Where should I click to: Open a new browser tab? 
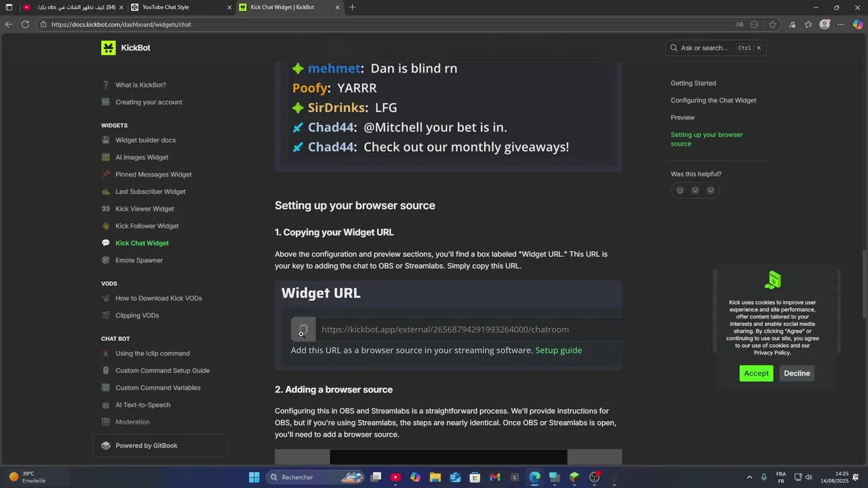[x=352, y=7]
